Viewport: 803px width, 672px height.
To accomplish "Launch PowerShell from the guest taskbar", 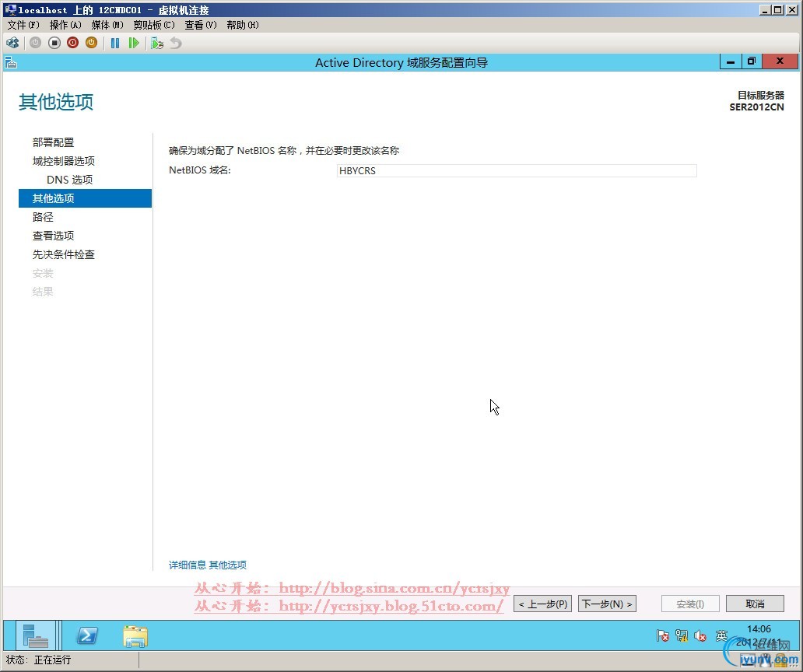I will point(87,635).
